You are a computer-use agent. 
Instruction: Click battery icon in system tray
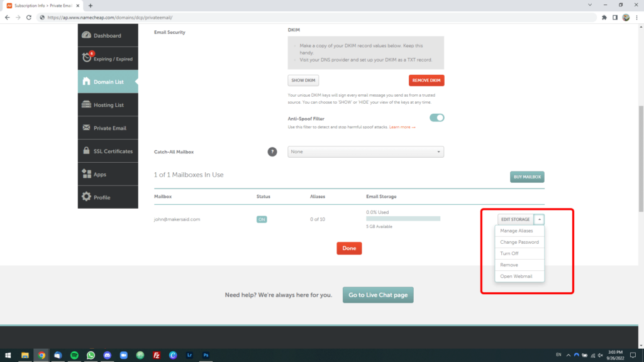click(584, 356)
